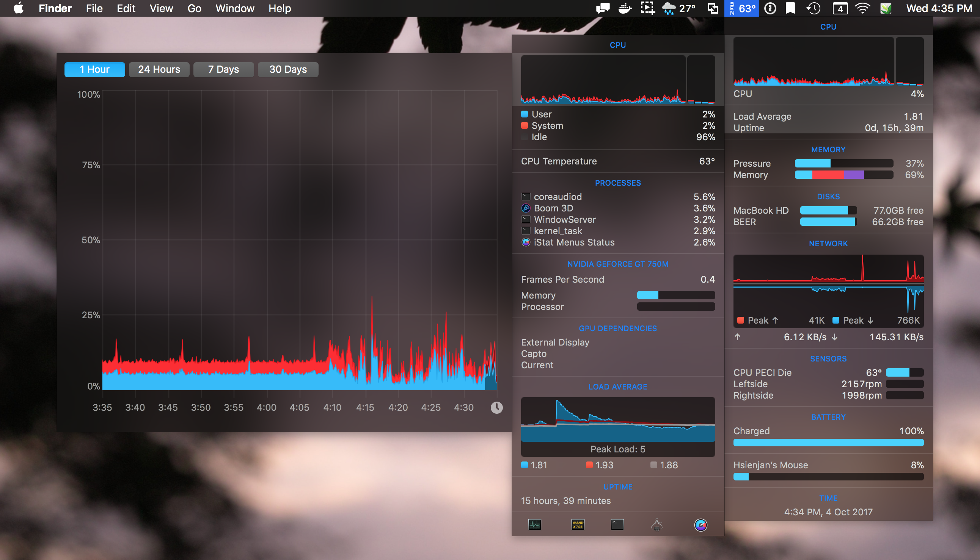Select the 30 Days view button

click(x=287, y=69)
